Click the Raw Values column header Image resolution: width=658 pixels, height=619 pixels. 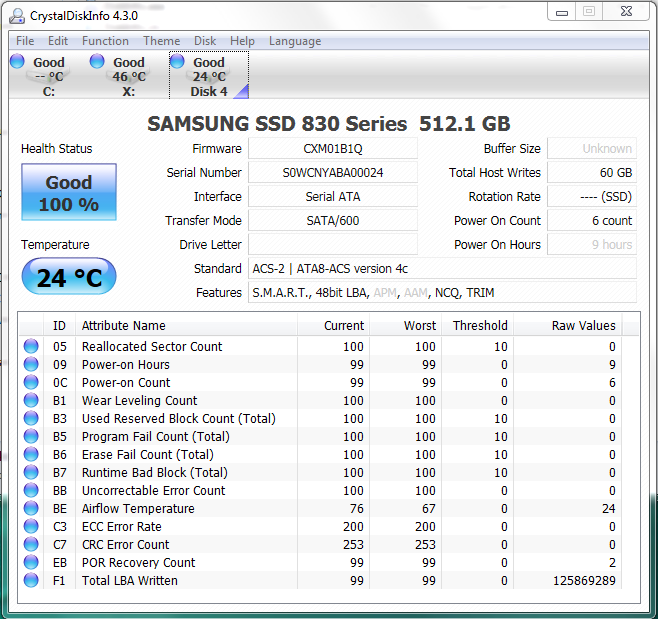[x=583, y=325]
